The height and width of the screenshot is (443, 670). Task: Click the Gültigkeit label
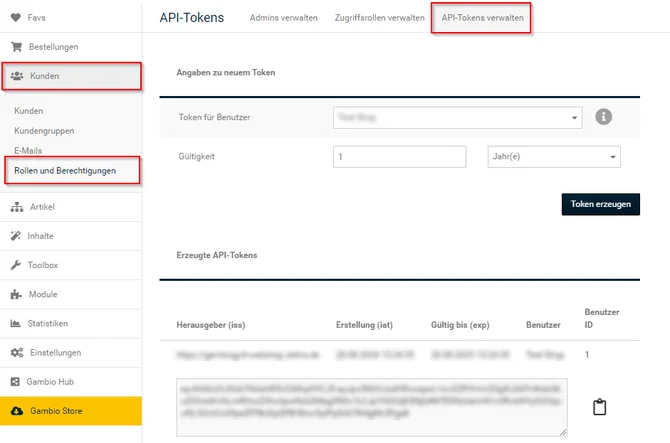click(x=196, y=156)
